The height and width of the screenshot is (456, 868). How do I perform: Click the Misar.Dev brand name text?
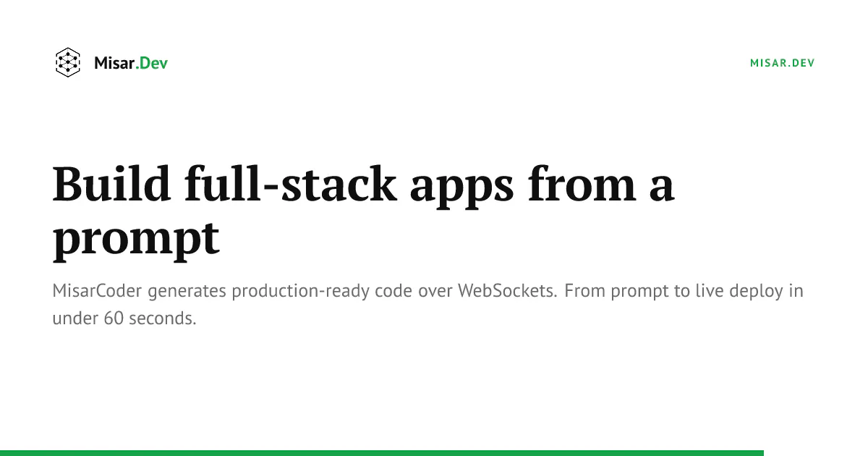(131, 63)
